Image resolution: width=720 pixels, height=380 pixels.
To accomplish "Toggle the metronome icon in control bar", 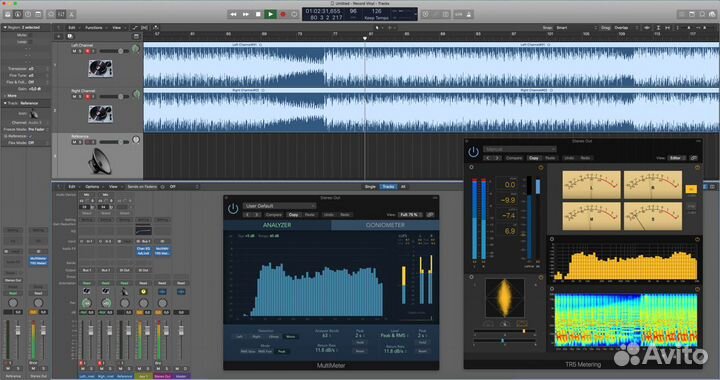I will [469, 14].
